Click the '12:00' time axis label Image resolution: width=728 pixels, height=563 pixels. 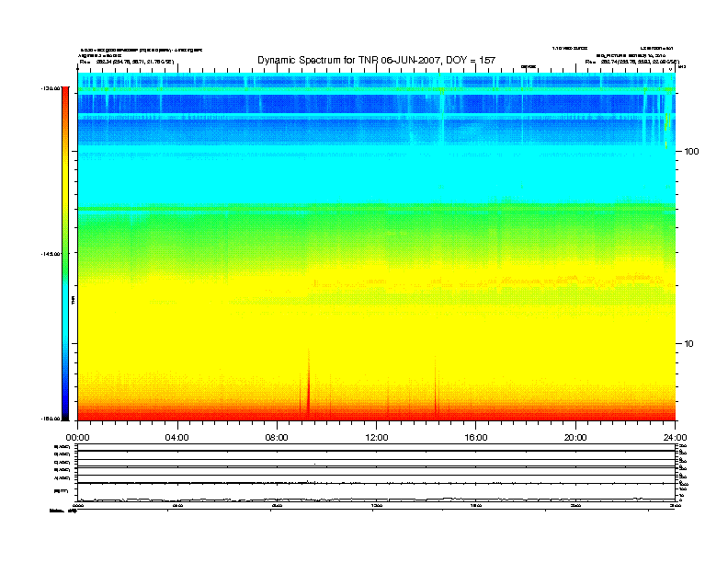coord(377,438)
